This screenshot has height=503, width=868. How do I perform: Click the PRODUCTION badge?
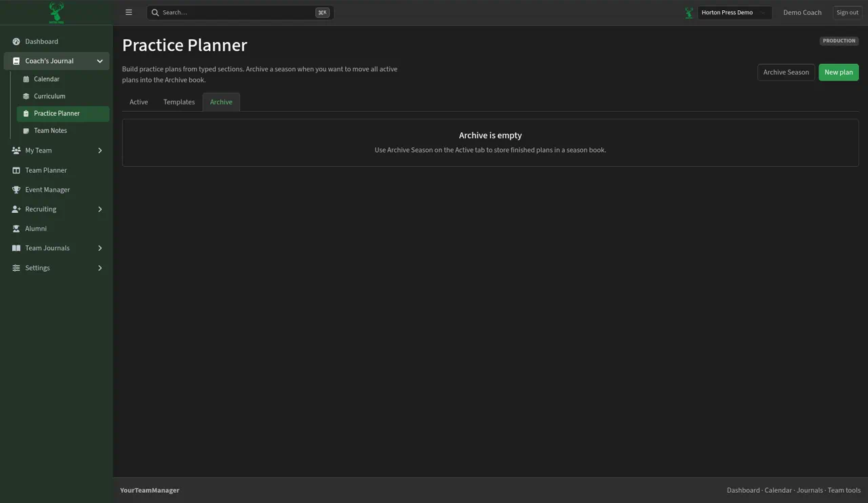coord(839,41)
